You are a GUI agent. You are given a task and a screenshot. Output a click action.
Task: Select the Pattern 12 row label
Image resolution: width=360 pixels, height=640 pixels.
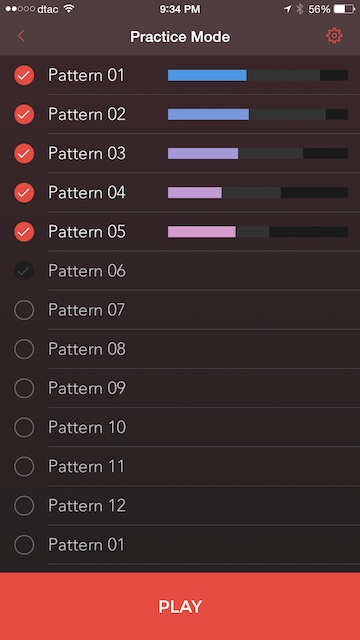(87, 505)
